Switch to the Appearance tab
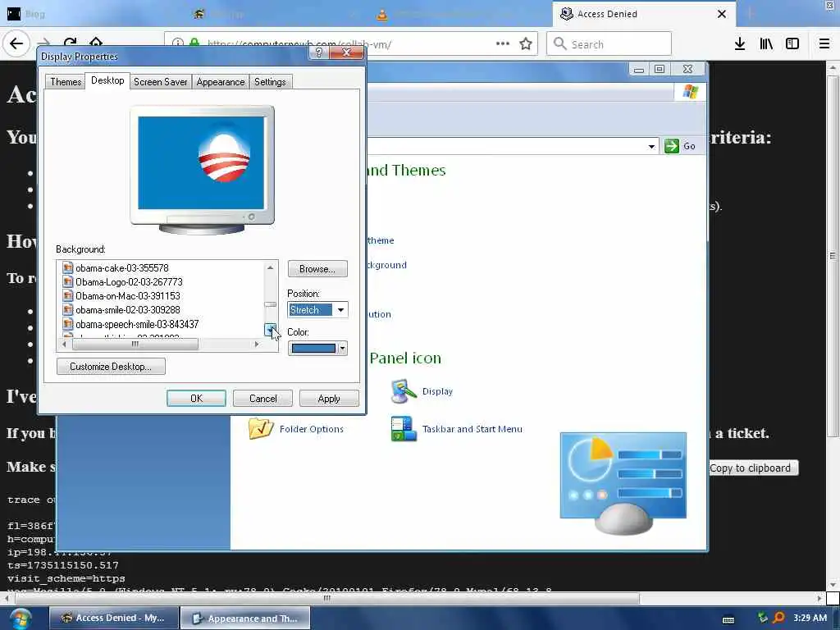Image resolution: width=840 pixels, height=630 pixels. [220, 82]
